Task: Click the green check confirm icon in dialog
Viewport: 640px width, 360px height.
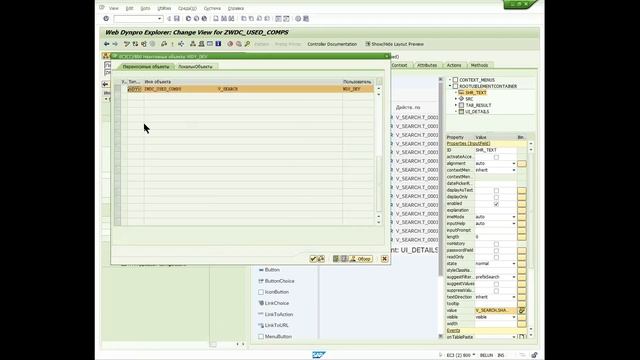Action: (313, 259)
